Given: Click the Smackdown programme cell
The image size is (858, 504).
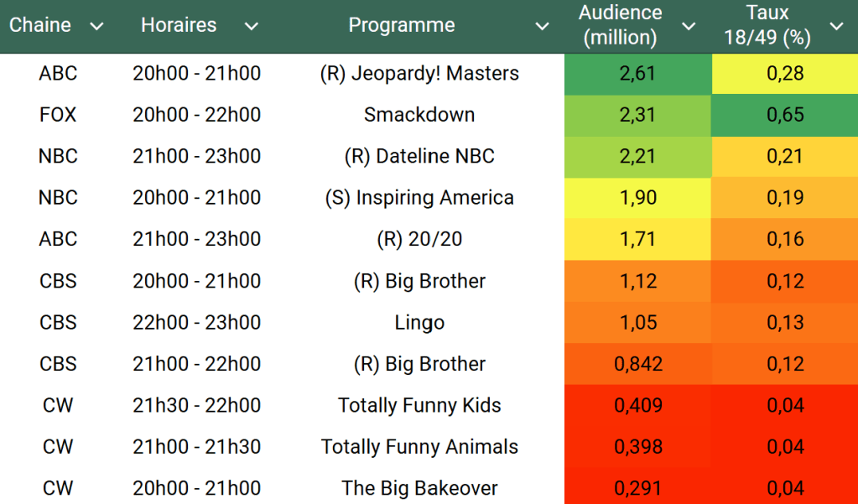Looking at the screenshot, I should (x=419, y=115).
